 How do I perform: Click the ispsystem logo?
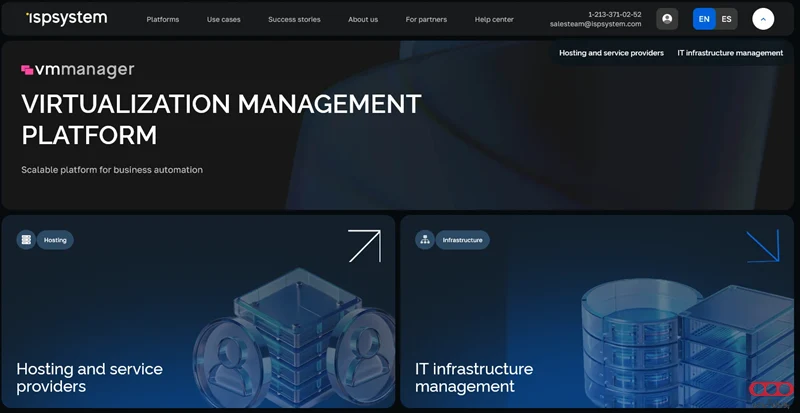[x=66, y=18]
